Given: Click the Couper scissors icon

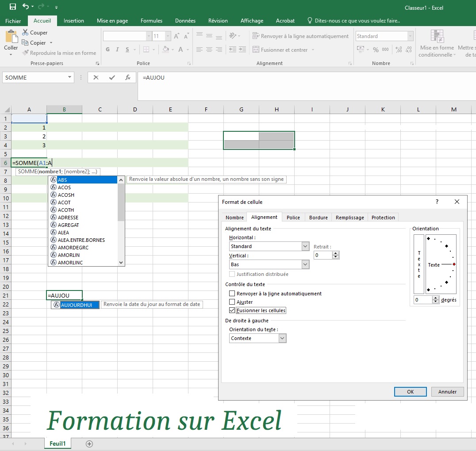Looking at the screenshot, I should [25, 33].
